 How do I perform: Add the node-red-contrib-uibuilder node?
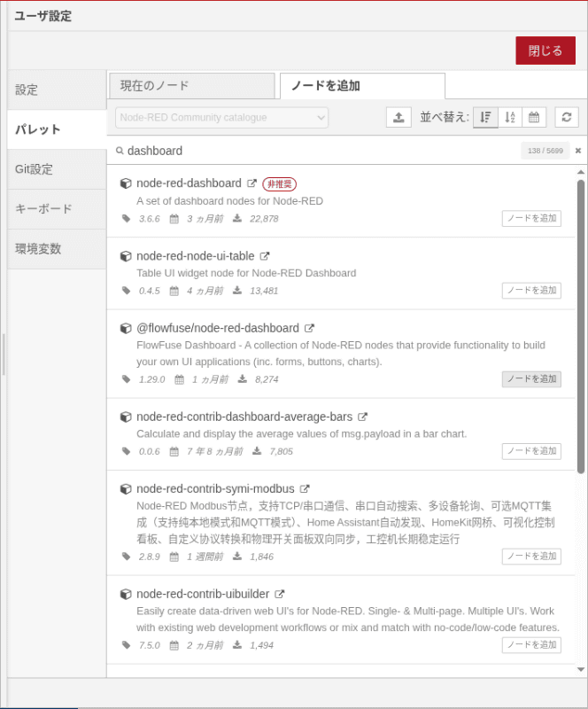click(531, 645)
